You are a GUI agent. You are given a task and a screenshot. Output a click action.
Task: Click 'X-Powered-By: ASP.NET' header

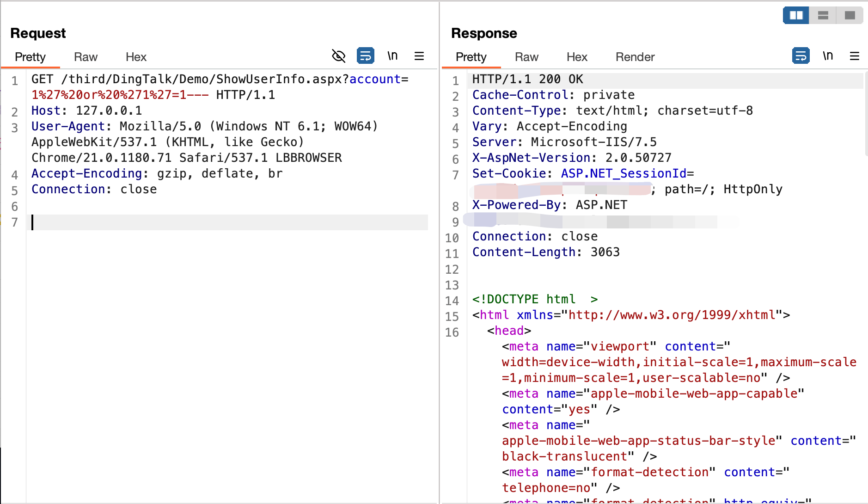[x=550, y=205]
